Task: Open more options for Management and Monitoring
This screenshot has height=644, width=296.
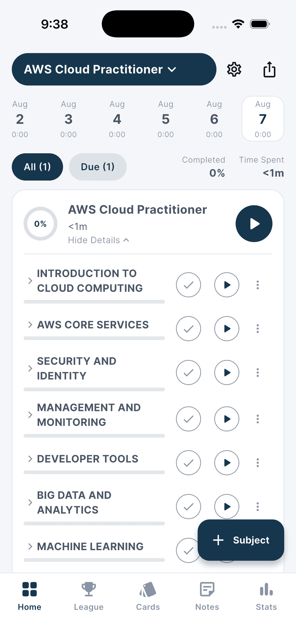Action: tap(258, 419)
